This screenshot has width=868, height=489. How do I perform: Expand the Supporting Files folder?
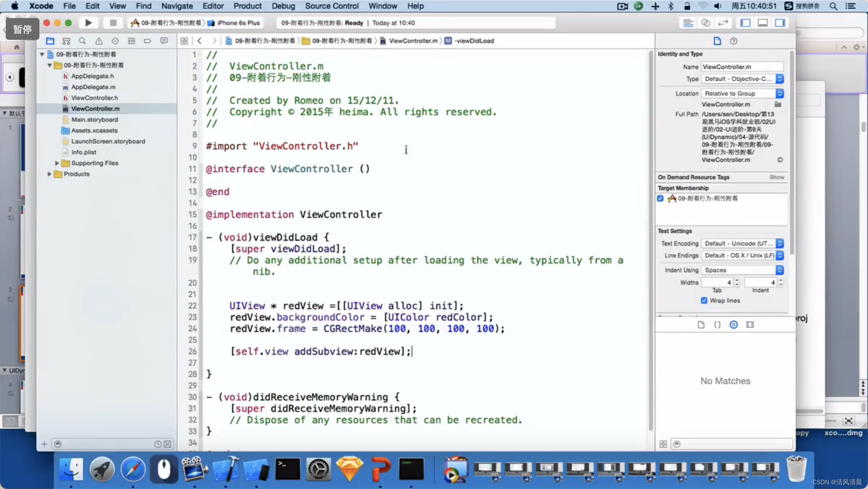tap(57, 163)
